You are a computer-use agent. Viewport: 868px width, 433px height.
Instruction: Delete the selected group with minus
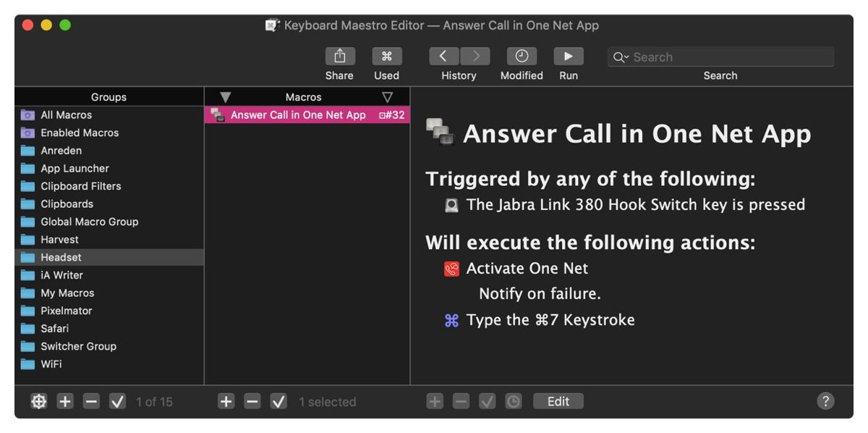(x=91, y=401)
